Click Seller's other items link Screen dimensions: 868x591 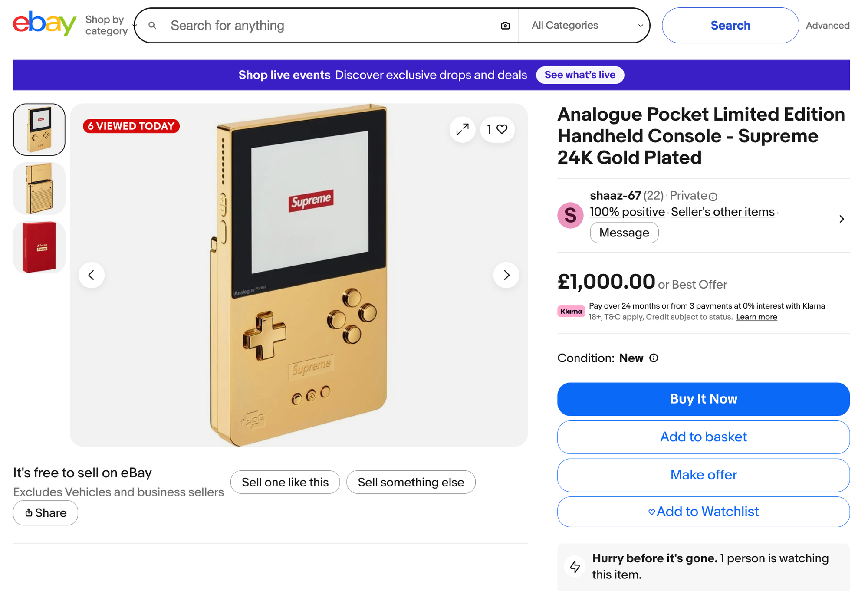(723, 212)
